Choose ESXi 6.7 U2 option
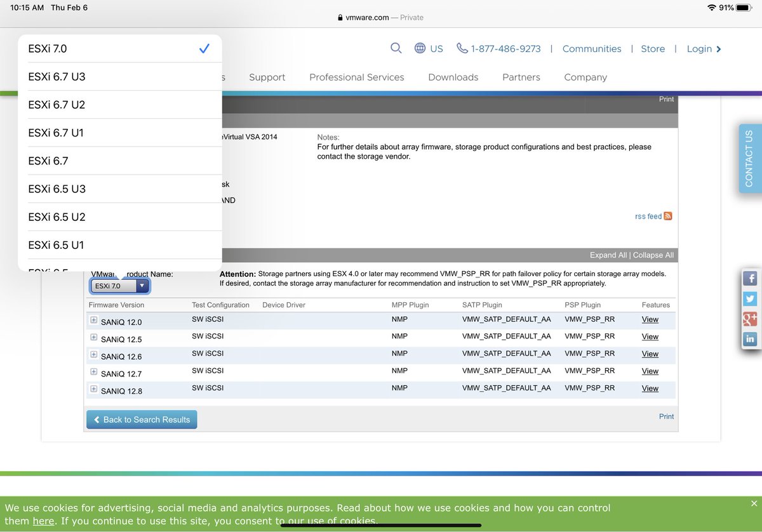Viewport: 762px width, 532px height. click(120, 105)
